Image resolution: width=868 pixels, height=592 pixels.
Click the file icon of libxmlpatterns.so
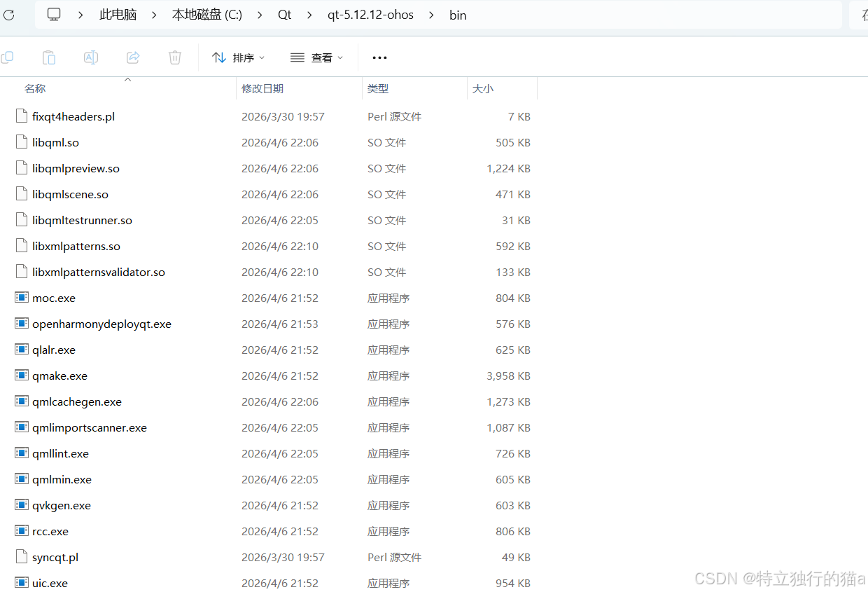pyautogui.click(x=21, y=246)
